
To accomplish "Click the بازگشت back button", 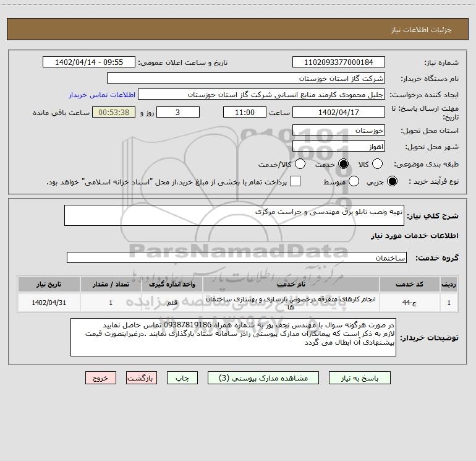I will coord(142,378).
